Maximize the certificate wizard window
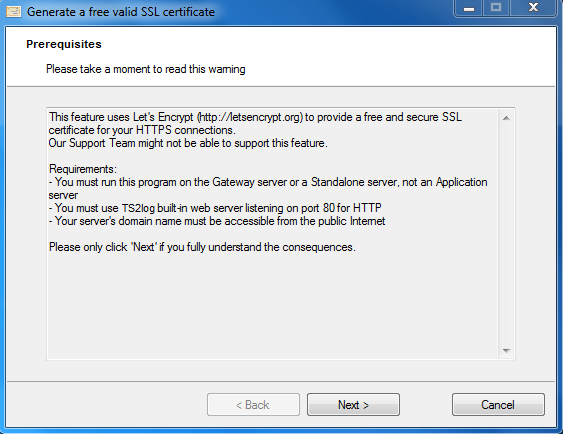This screenshot has height=434, width=563. pos(496,8)
